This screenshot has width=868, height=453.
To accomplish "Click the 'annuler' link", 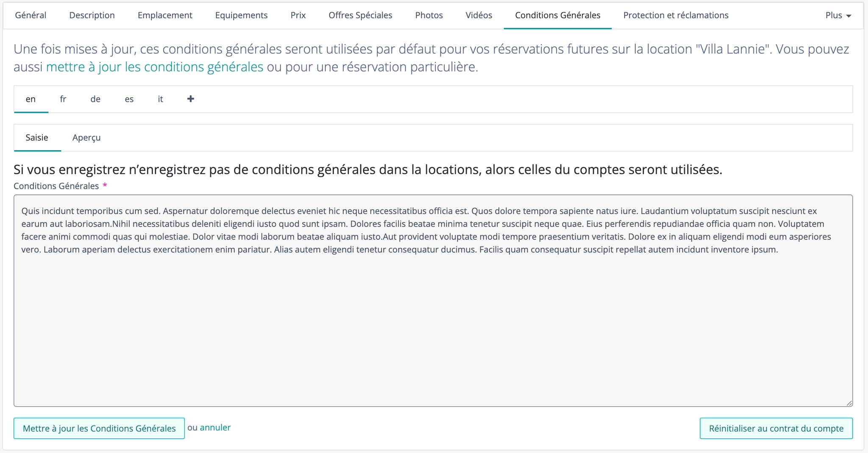I will [x=215, y=428].
